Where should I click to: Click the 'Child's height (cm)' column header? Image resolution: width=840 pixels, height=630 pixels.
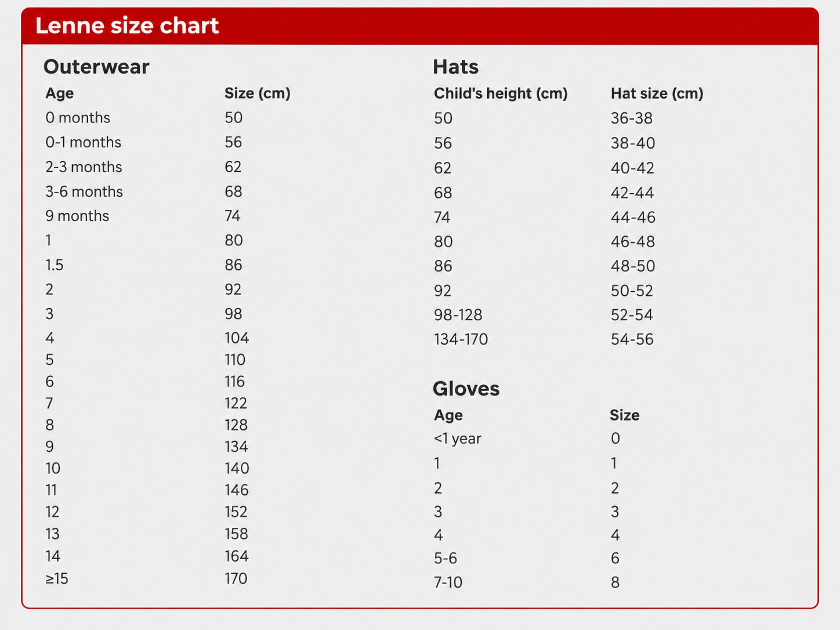coord(501,93)
